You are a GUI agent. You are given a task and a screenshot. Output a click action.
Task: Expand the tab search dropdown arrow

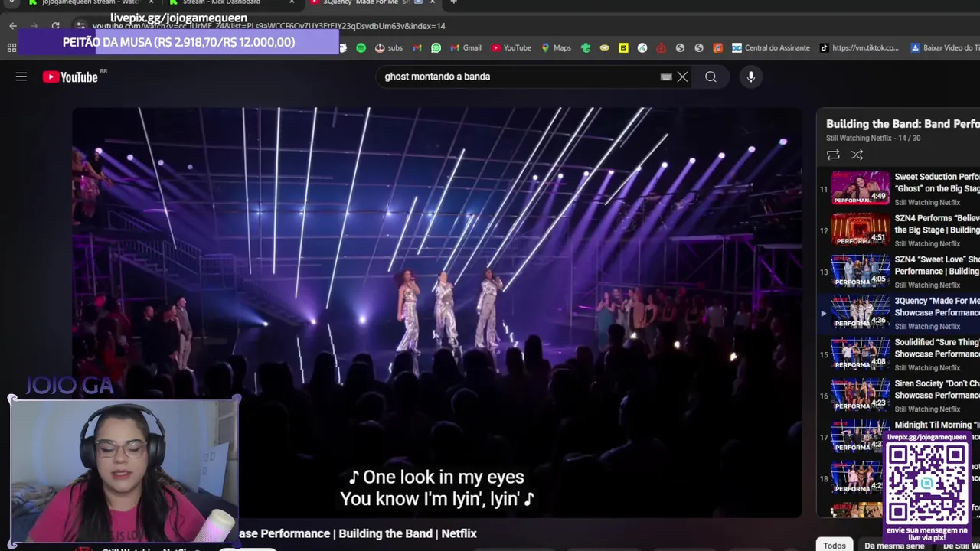coord(11,2)
